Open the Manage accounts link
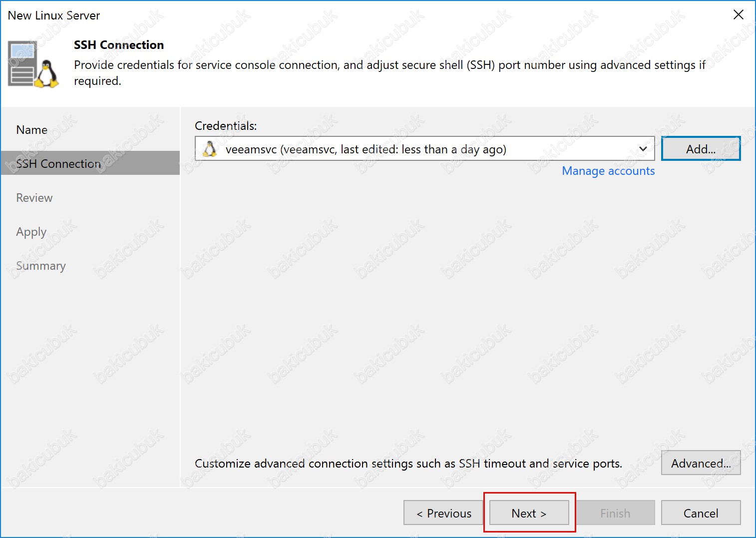The image size is (756, 538). 608,171
